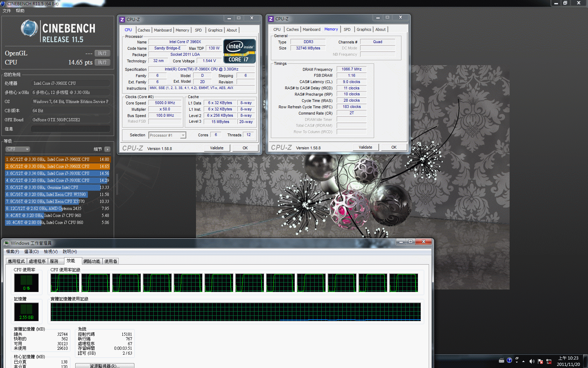Viewport: 588px width, 368px height.
Task: Click OK in the Memory CPU-Z window
Action: click(x=394, y=147)
